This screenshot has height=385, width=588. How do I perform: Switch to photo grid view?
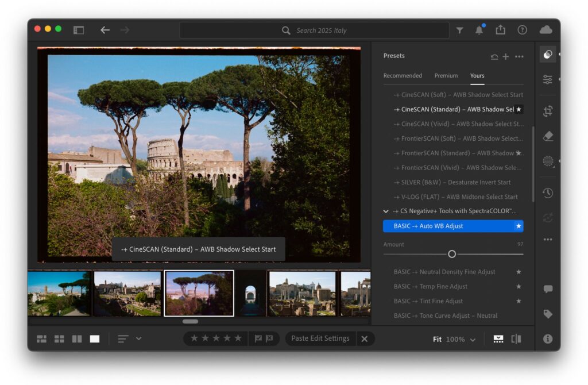[41, 339]
